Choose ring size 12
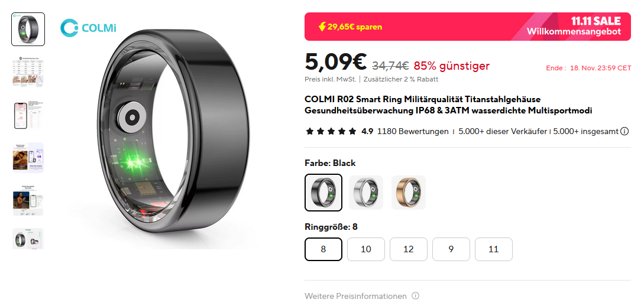644x306 pixels. (408, 249)
